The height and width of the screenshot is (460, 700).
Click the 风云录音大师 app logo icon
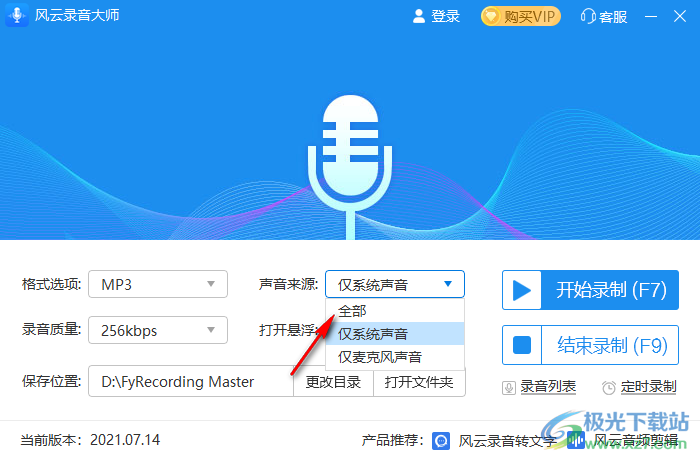[x=17, y=15]
